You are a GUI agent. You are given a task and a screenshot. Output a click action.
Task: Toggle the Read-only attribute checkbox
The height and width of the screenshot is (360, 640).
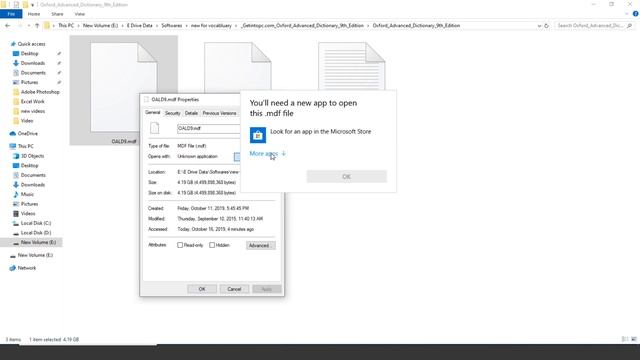pyautogui.click(x=180, y=245)
